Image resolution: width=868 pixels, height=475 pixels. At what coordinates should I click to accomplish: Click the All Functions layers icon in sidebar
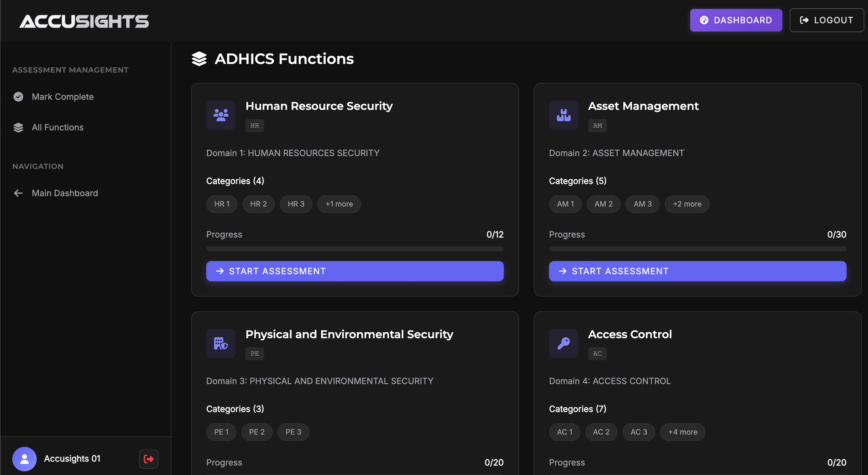18,127
